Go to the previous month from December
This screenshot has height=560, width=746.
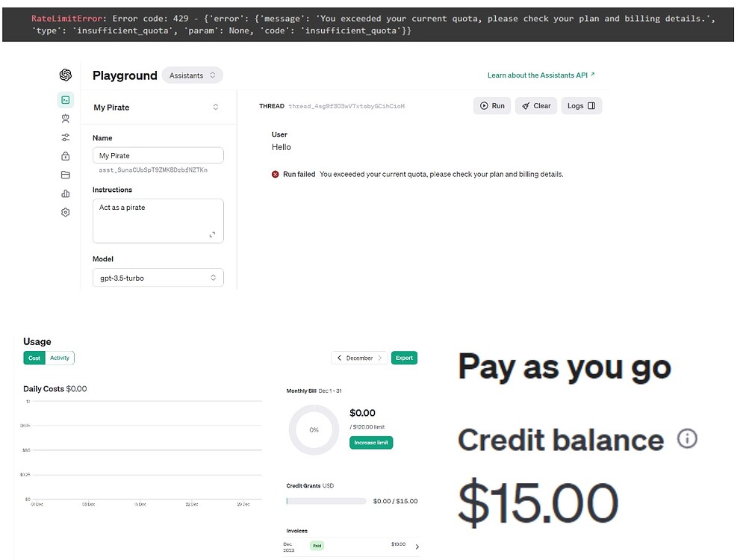(x=339, y=358)
